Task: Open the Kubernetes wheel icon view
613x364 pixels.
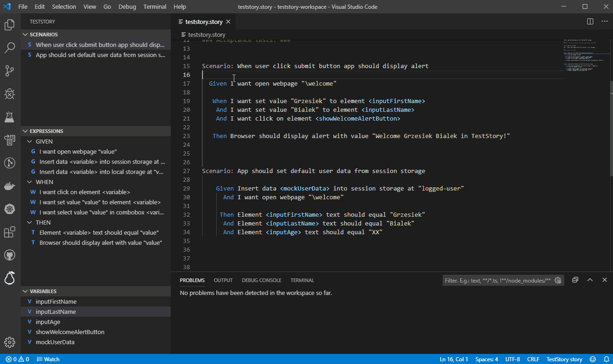Action: (9, 209)
